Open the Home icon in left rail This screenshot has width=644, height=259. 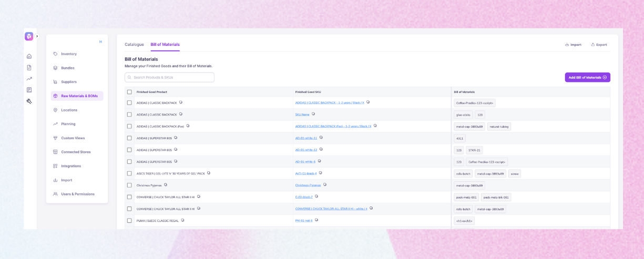pyautogui.click(x=29, y=56)
